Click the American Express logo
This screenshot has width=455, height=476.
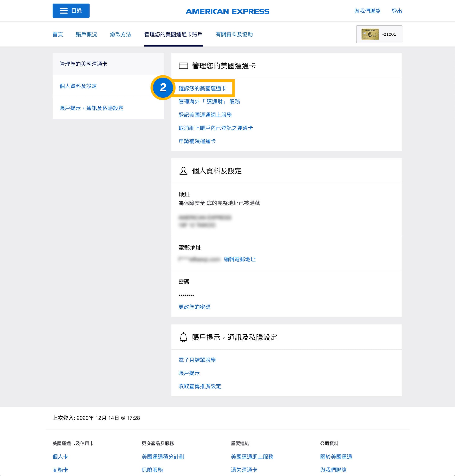227,11
